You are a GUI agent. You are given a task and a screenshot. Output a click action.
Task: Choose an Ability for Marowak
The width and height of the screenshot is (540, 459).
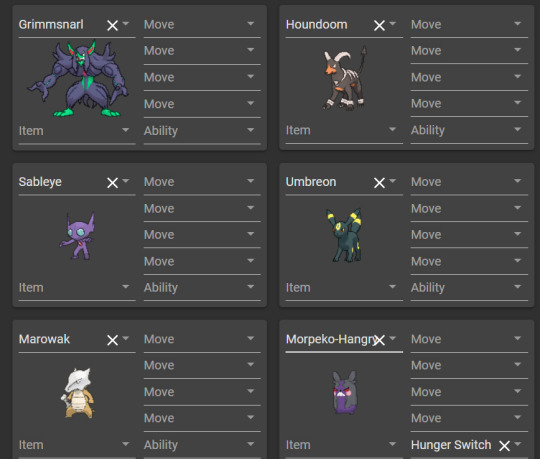pos(202,445)
